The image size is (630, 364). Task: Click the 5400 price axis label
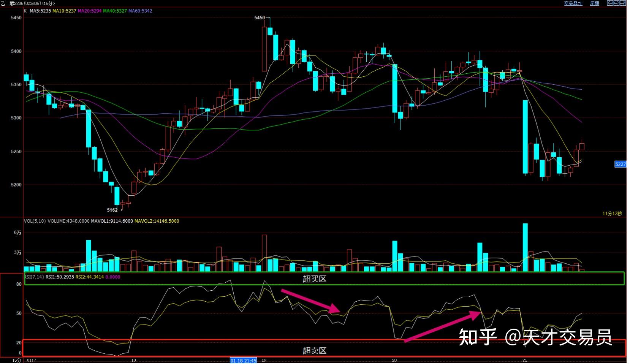[x=16, y=51]
